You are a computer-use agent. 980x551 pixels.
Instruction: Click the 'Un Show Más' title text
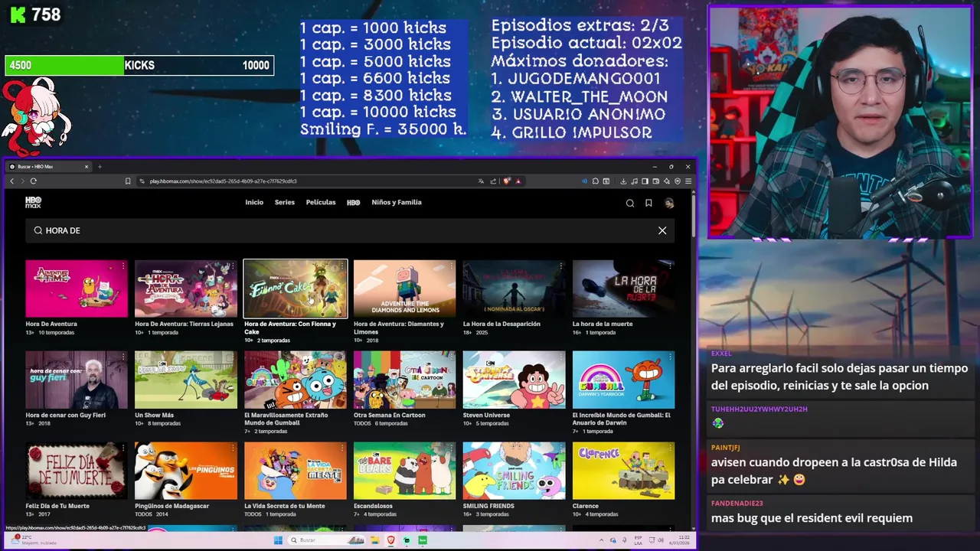(154, 415)
